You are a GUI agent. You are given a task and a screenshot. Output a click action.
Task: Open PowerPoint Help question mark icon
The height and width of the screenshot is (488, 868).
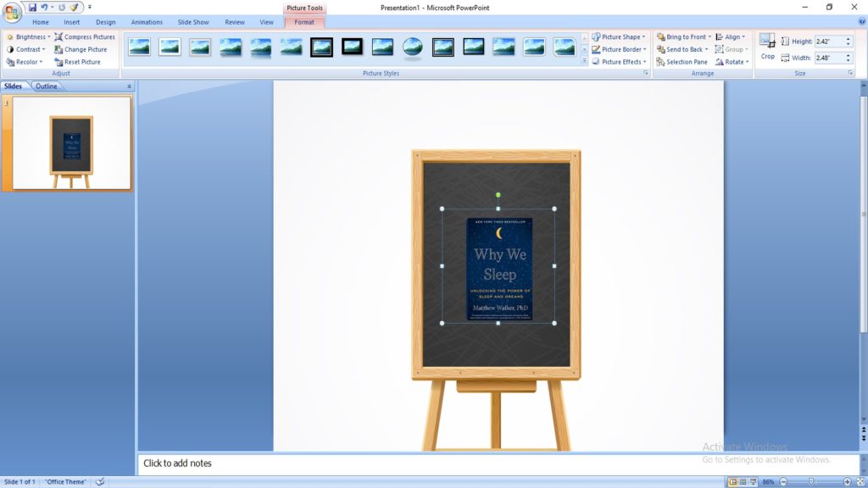click(x=861, y=21)
